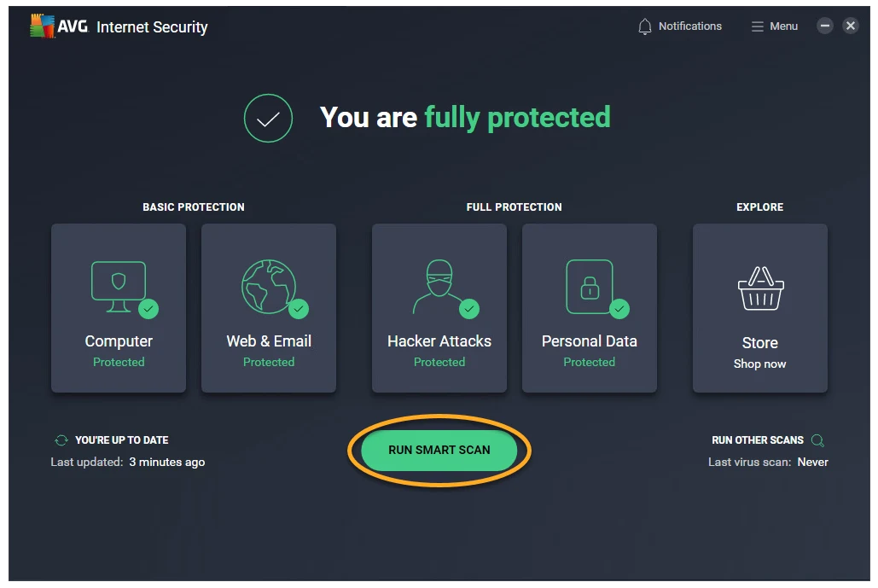The image size is (878, 588).
Task: Click the update refresh arrows icon
Action: [61, 440]
